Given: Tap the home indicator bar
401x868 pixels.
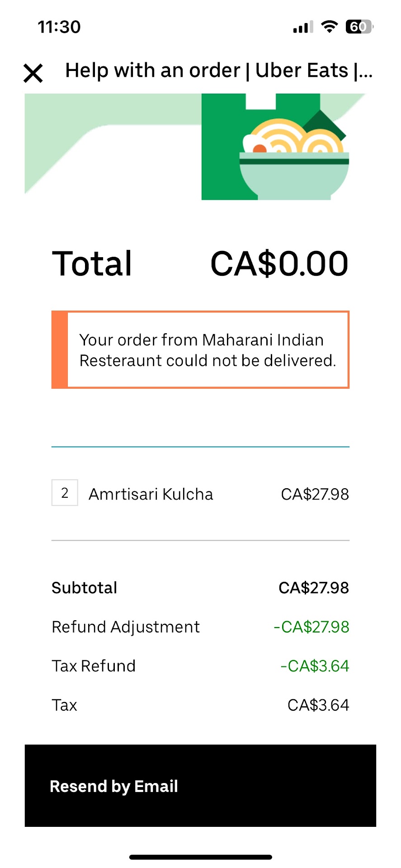Looking at the screenshot, I should 200,857.
